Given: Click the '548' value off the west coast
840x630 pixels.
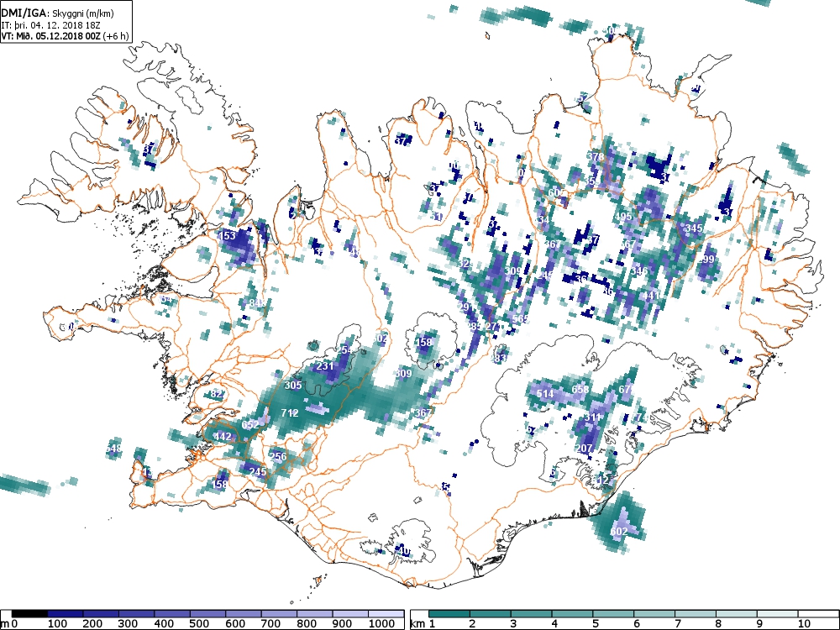Looking at the screenshot, I should click(113, 449).
